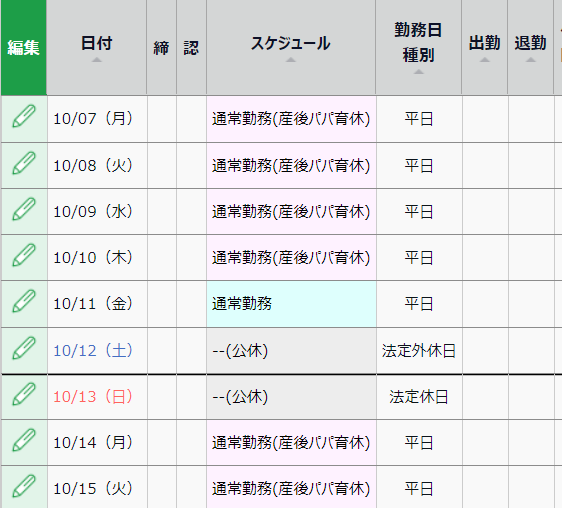This screenshot has width=562, height=508.
Task: Click the edit pencil for 10/09 (水)
Action: [x=24, y=209]
